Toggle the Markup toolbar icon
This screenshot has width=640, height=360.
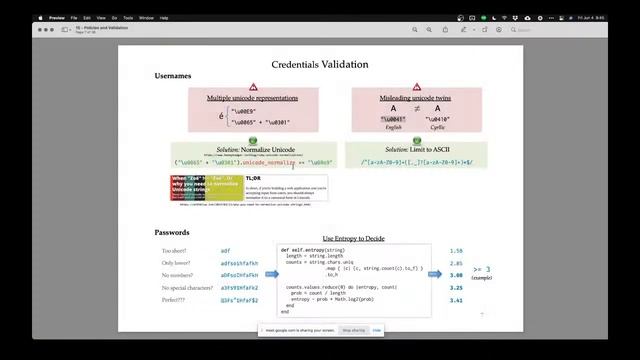[499, 30]
